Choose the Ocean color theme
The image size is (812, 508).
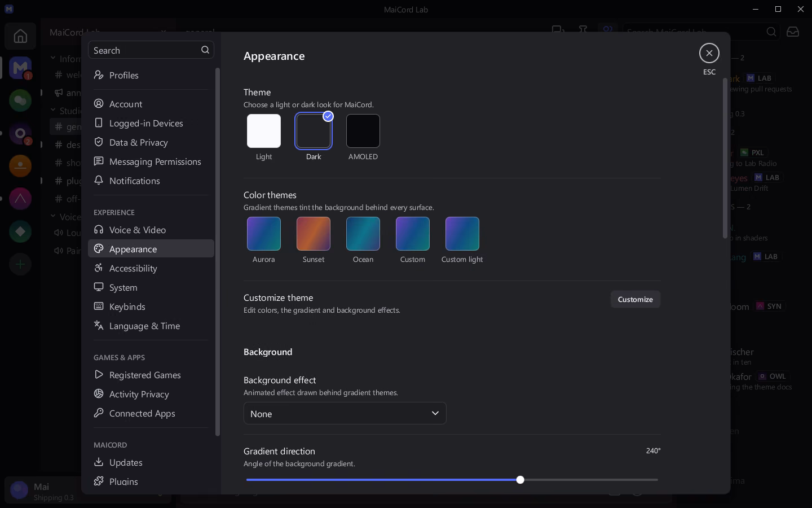[x=363, y=234]
